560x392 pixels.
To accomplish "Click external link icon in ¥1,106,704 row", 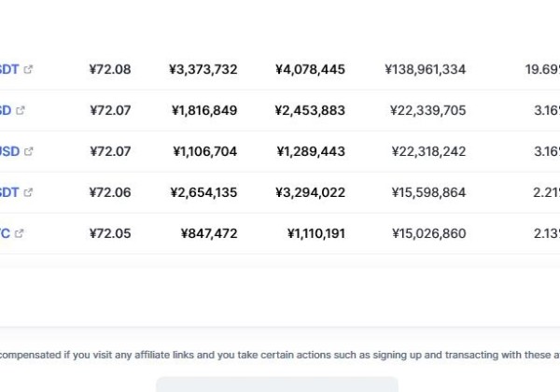I will (x=28, y=151).
